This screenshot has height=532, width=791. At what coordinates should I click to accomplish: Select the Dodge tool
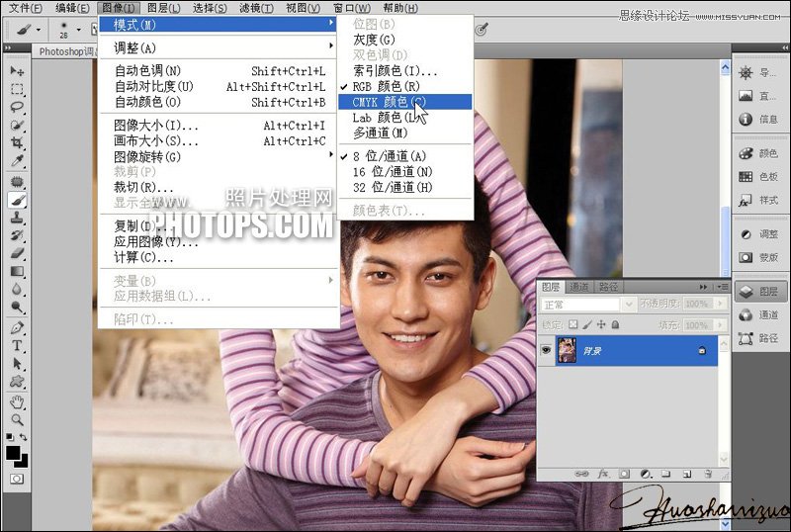pyautogui.click(x=17, y=307)
